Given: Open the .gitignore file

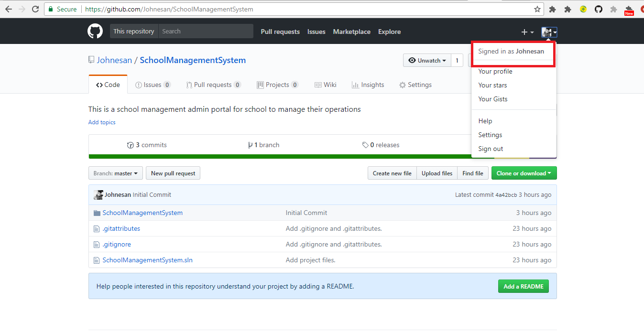Looking at the screenshot, I should tap(117, 245).
